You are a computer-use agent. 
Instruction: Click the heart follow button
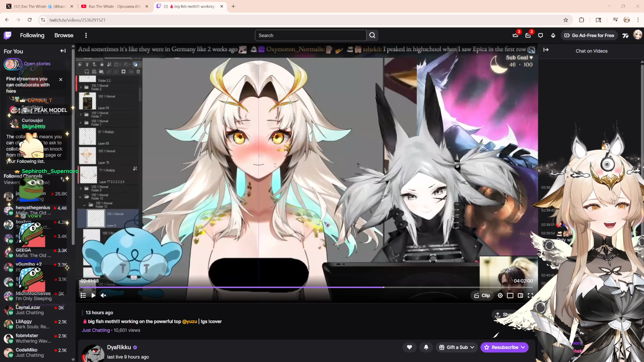pyautogui.click(x=409, y=347)
